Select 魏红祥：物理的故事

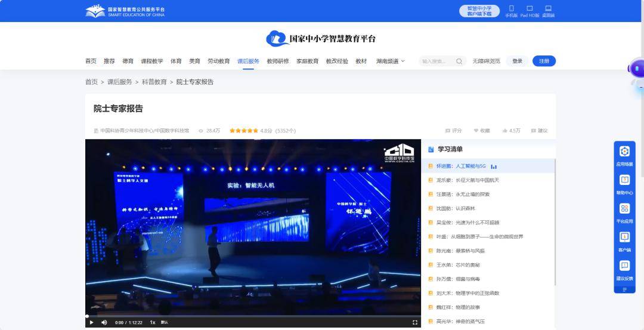[x=488, y=307]
